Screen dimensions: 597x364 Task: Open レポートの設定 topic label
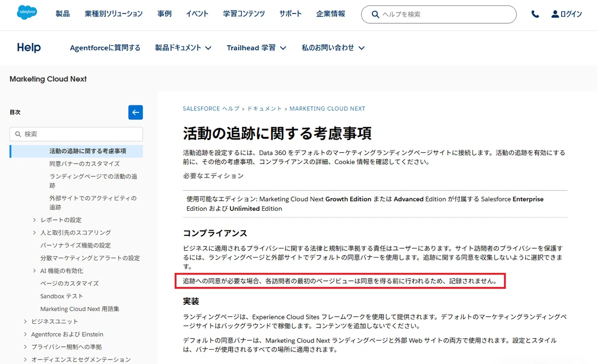(x=61, y=220)
